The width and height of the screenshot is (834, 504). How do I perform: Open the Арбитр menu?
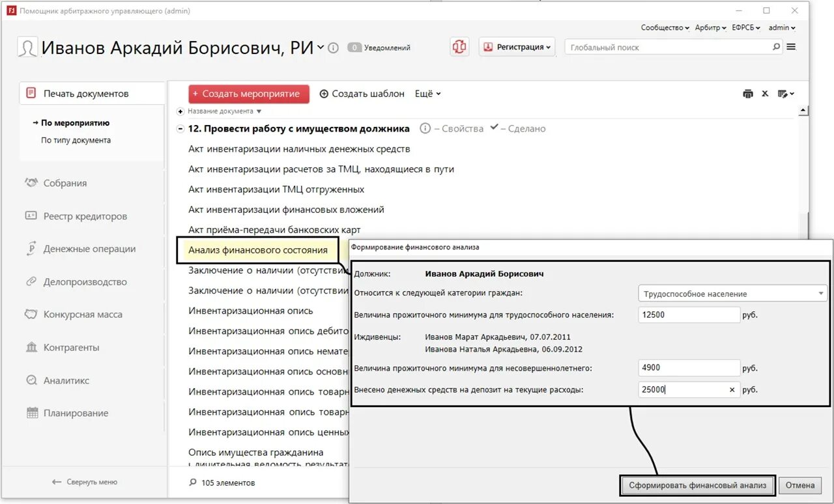pyautogui.click(x=710, y=27)
